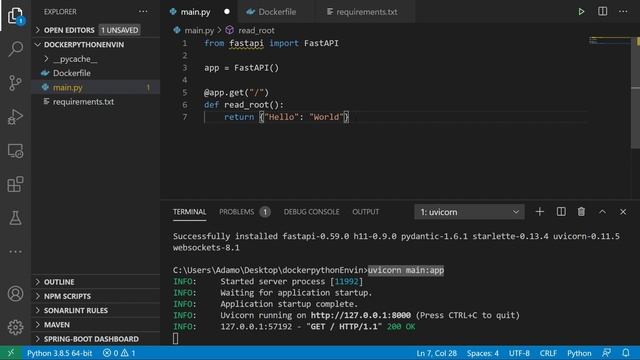Place cursor on line 3 app = FastAPI()
640x360 pixels.
242,68
